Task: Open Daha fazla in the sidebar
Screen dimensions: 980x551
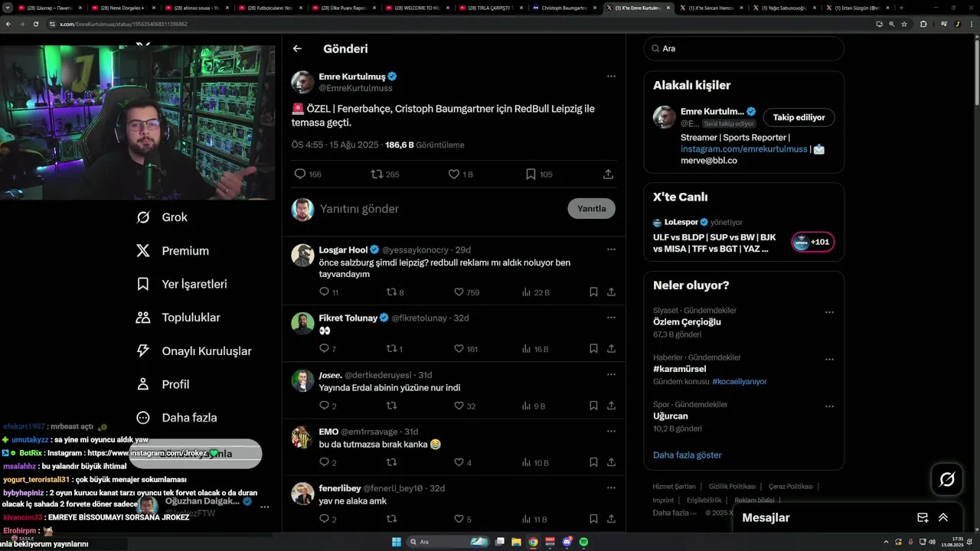Action: click(x=177, y=418)
